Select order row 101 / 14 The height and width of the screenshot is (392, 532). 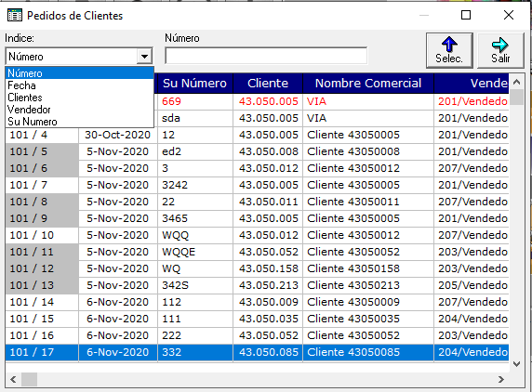pos(257,302)
